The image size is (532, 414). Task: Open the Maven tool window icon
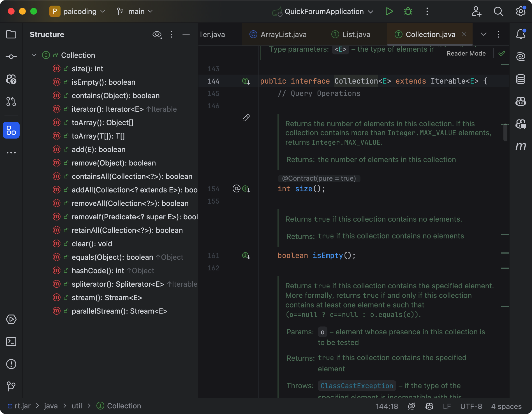(521, 146)
